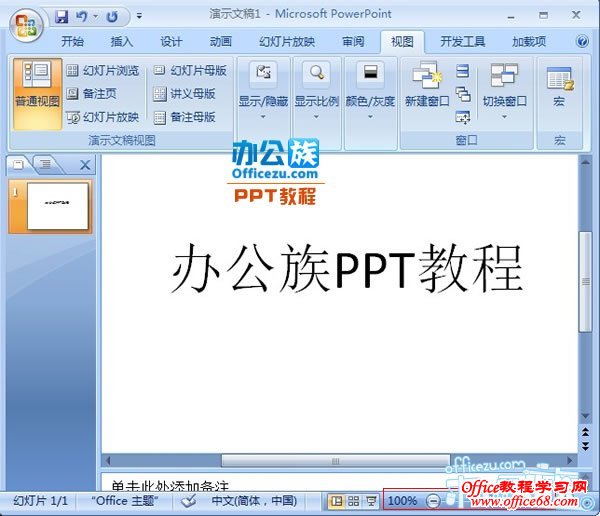Click the Redo icon in quick access toolbar

[112, 16]
